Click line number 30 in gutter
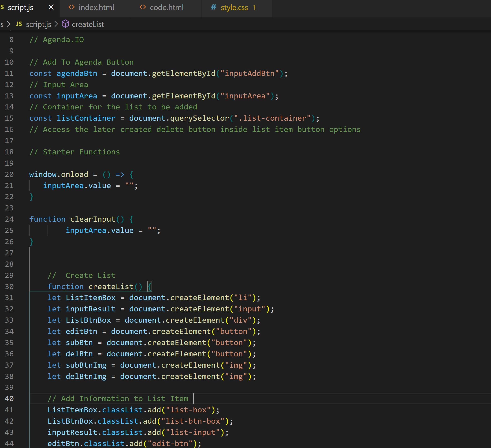The width and height of the screenshot is (491, 448). tap(9, 287)
